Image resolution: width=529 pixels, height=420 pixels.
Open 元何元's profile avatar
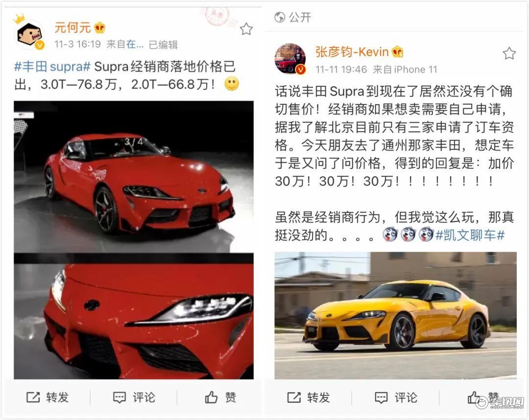30,34
